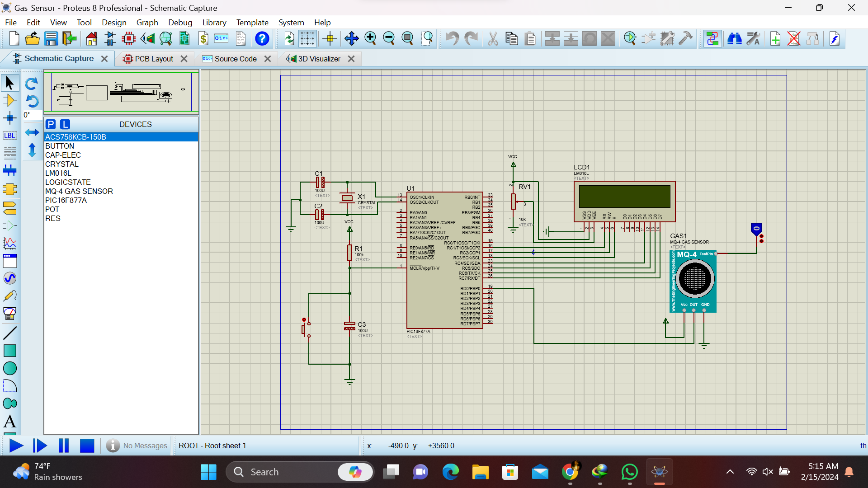Click the Paste clipboard icon
This screenshot has height=488, width=868.
(530, 39)
